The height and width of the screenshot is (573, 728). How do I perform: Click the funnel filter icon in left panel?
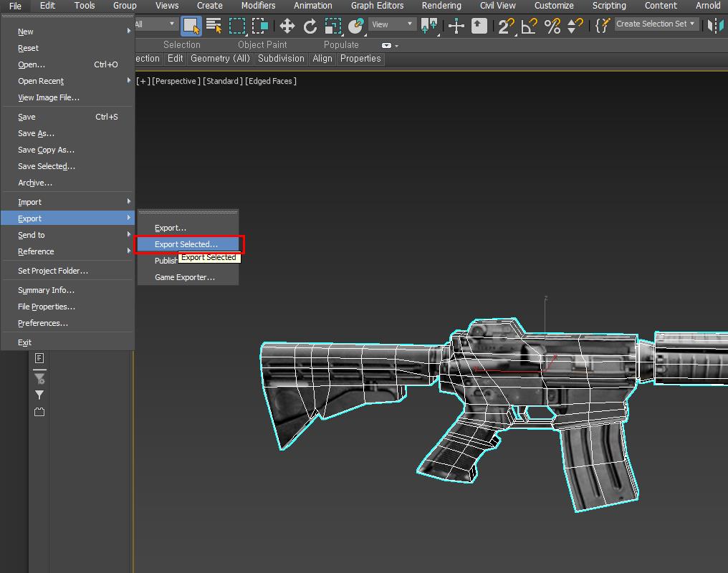(x=39, y=395)
